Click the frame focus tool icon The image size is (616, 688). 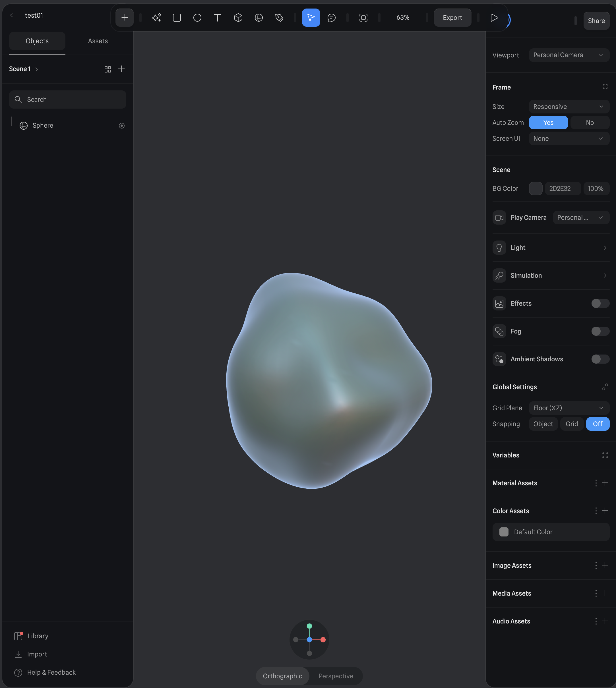(x=363, y=18)
